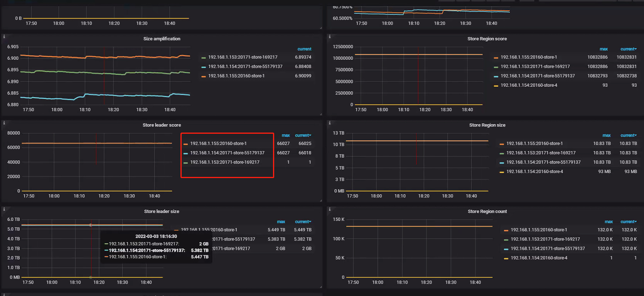Image resolution: width=644 pixels, height=296 pixels.
Task: Click the resize handle of Size amplification panel
Action: tap(320, 114)
